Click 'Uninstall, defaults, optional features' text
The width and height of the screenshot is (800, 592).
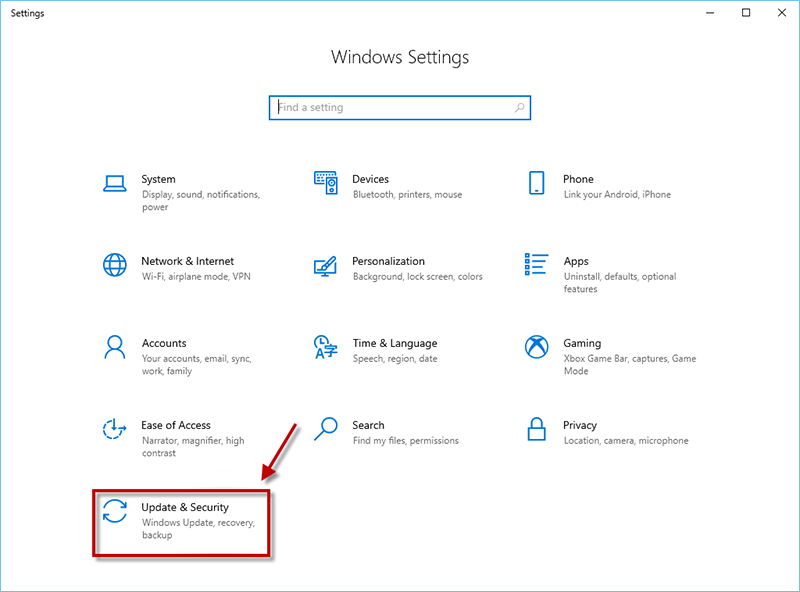tap(620, 283)
